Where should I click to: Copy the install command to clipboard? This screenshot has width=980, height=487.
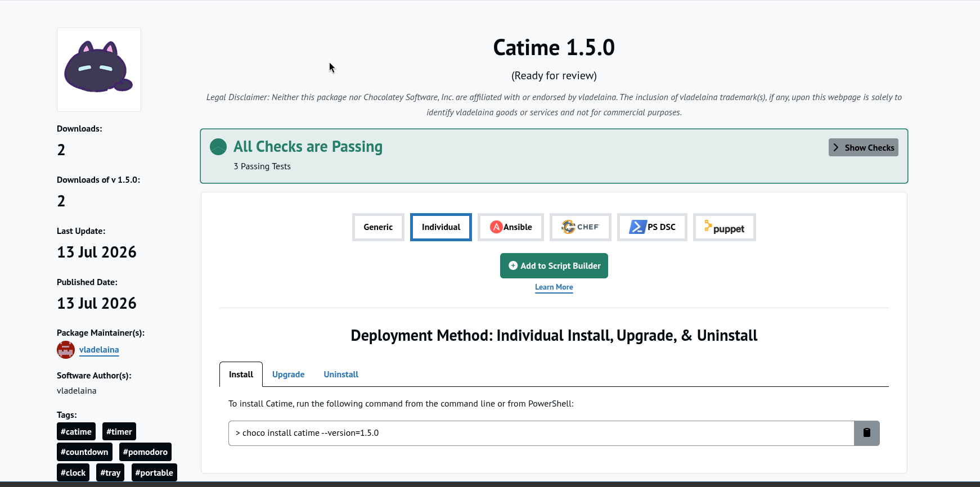pyautogui.click(x=867, y=433)
